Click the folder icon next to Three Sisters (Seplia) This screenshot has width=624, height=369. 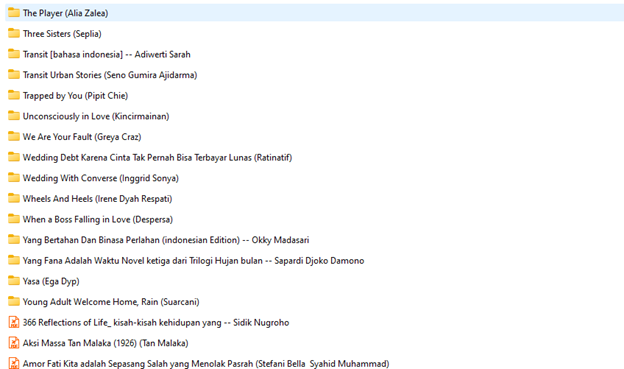[14, 33]
